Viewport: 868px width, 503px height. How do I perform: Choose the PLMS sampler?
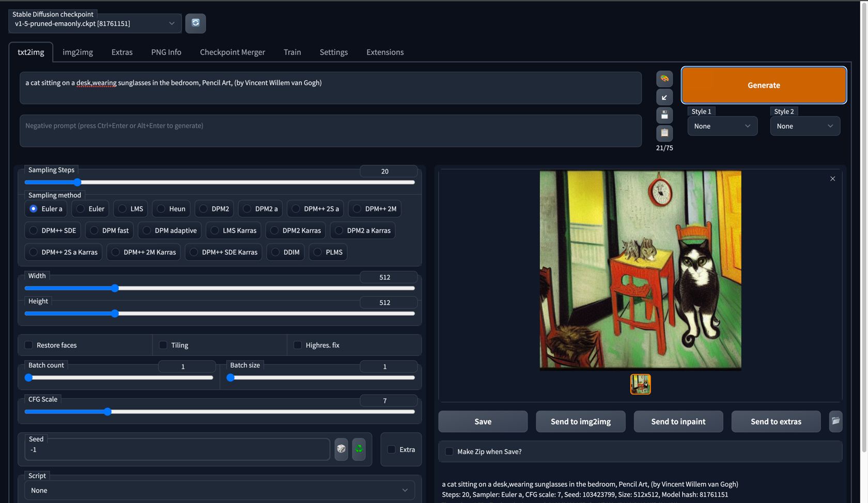point(328,252)
